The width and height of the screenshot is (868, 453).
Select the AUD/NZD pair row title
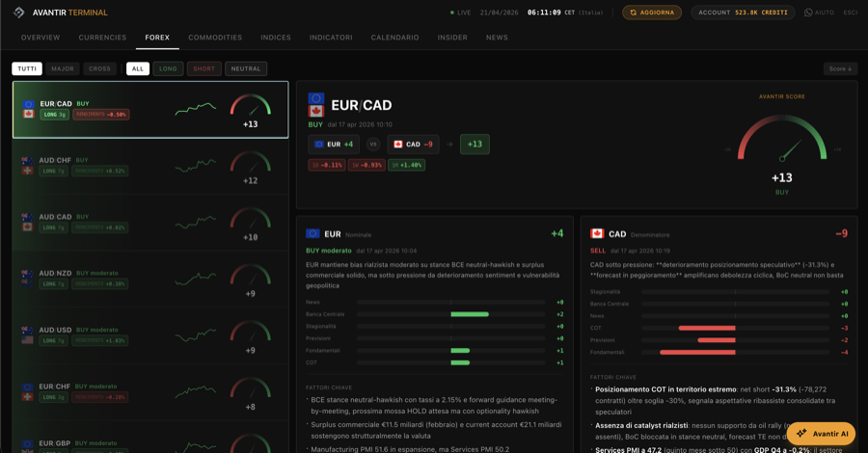pos(55,273)
